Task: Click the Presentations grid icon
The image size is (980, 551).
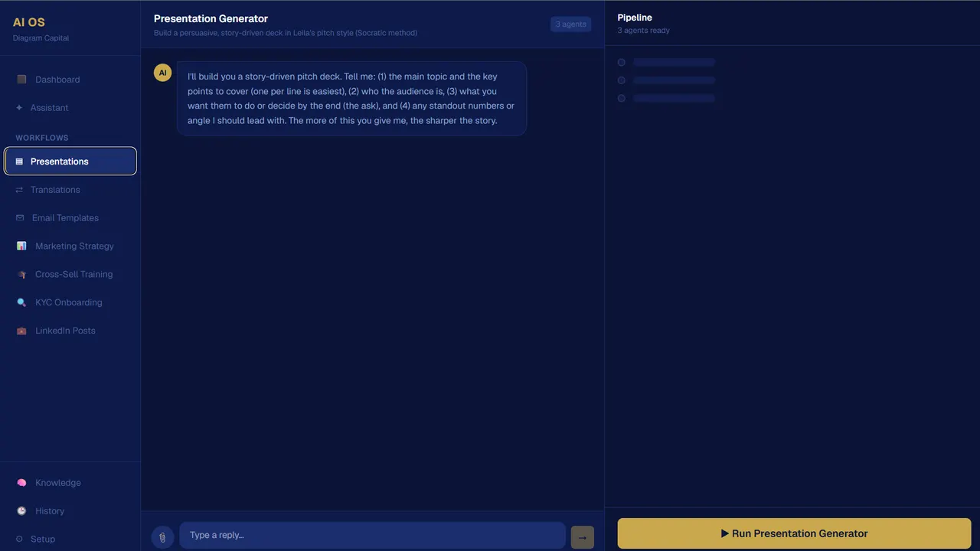Action: (x=19, y=161)
